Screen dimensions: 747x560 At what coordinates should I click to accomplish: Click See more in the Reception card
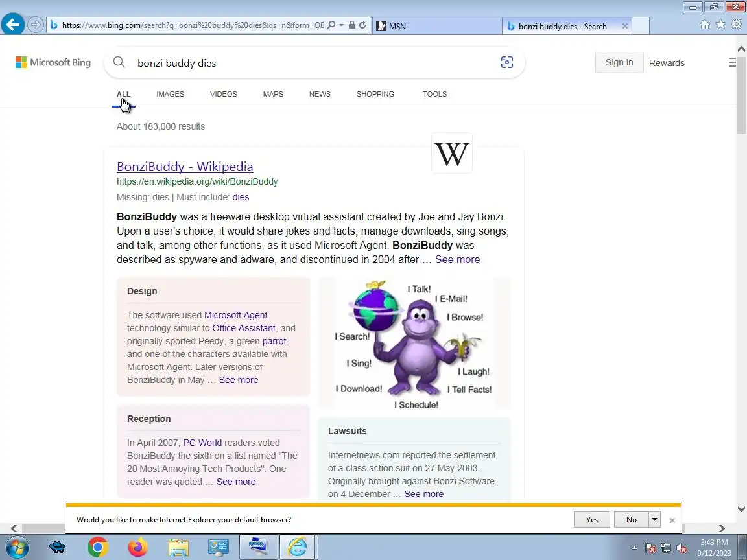236,482
